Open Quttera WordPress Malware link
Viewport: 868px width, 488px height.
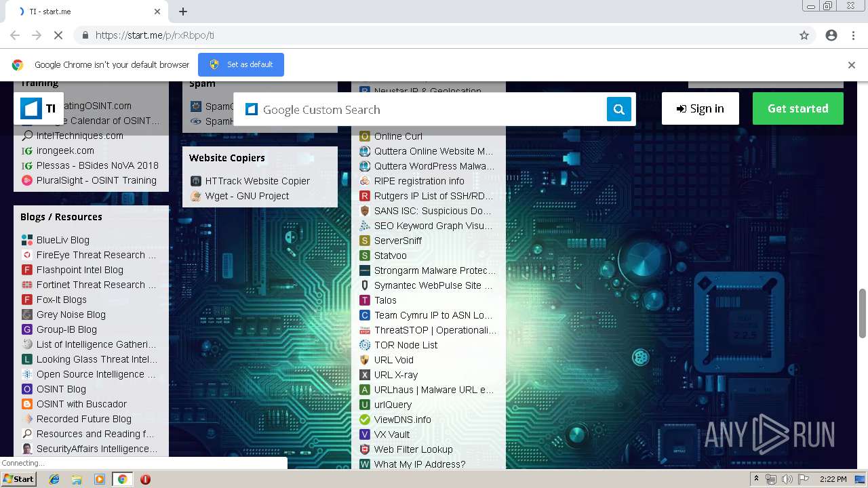coord(434,166)
